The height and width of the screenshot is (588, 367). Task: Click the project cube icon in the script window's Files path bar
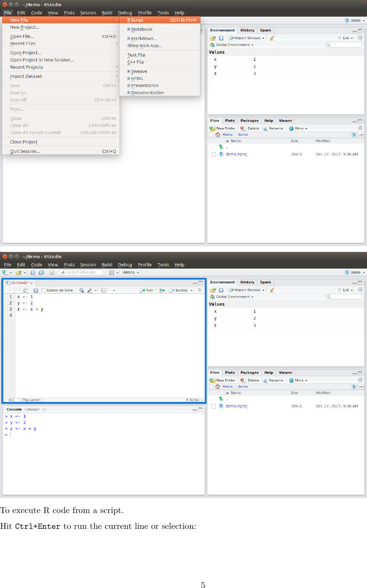(354, 386)
